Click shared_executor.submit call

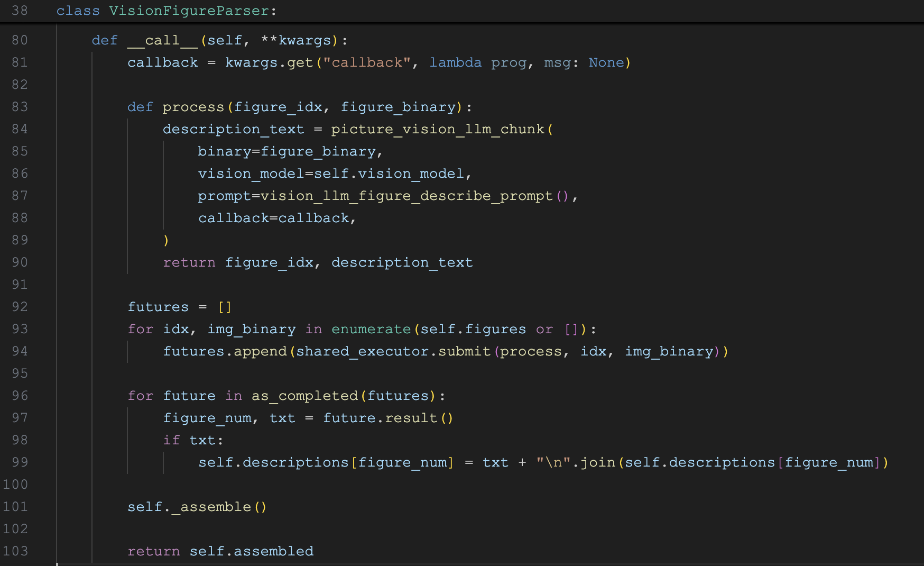[x=393, y=351]
